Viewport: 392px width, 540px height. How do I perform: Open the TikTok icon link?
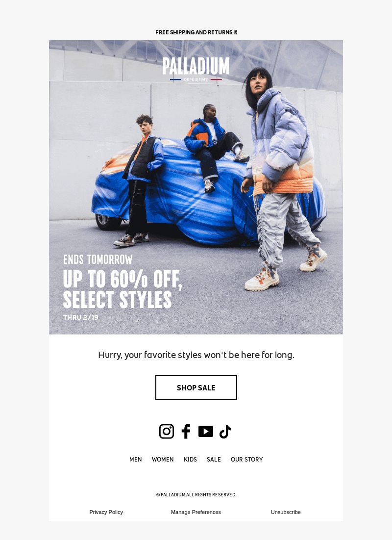click(225, 432)
